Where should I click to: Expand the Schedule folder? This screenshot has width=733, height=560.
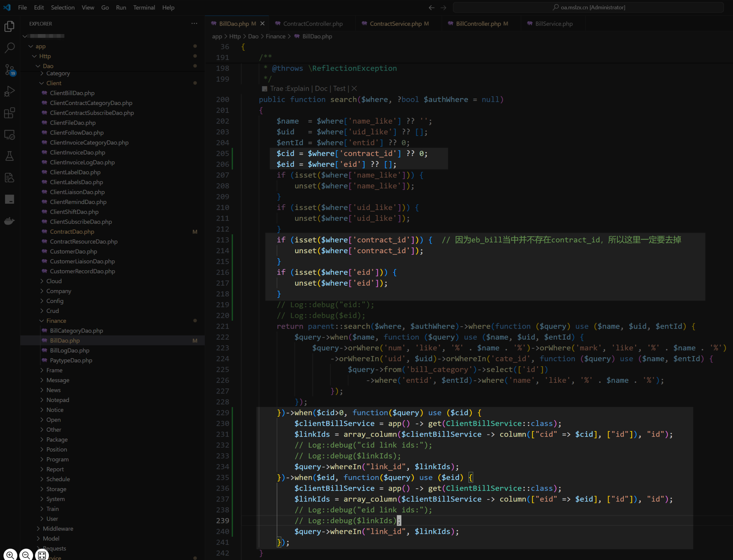click(x=42, y=479)
